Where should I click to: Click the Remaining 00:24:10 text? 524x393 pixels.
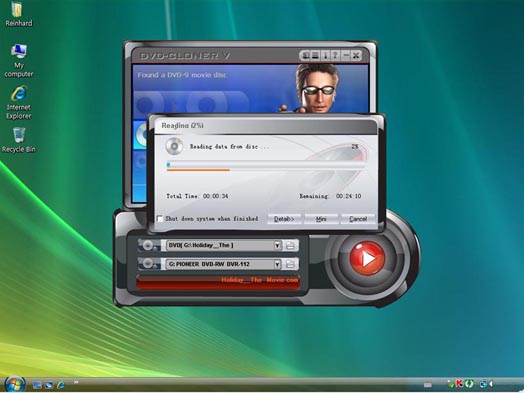(x=330, y=196)
